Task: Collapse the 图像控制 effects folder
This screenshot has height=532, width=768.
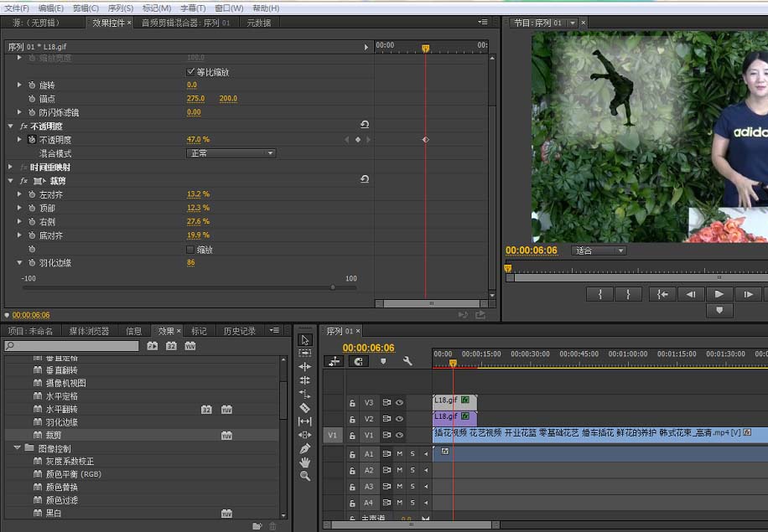Action: [17, 448]
